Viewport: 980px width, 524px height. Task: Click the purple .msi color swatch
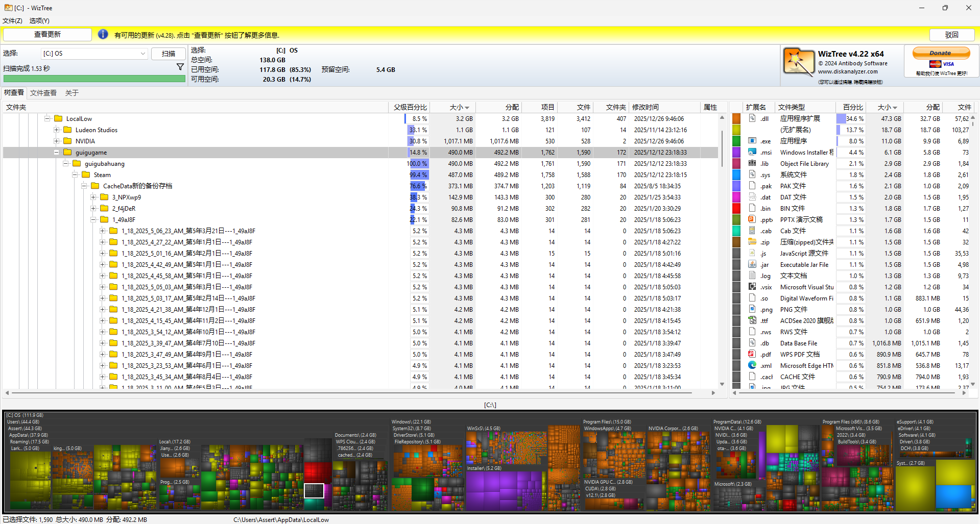(736, 152)
